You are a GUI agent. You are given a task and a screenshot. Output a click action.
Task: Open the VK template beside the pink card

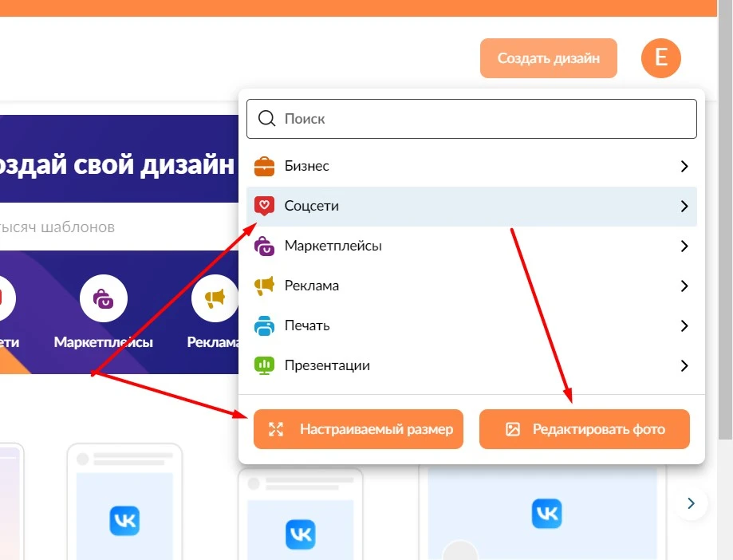coord(124,502)
